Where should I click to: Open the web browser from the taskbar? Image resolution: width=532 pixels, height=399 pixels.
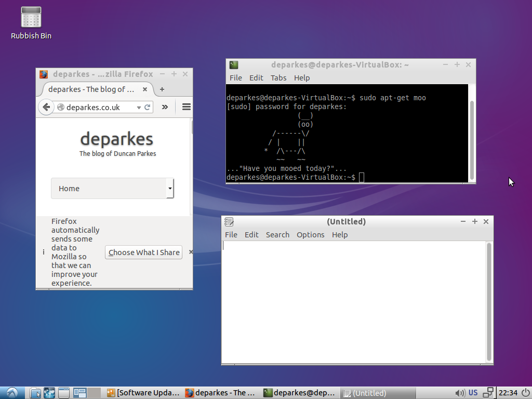49,393
